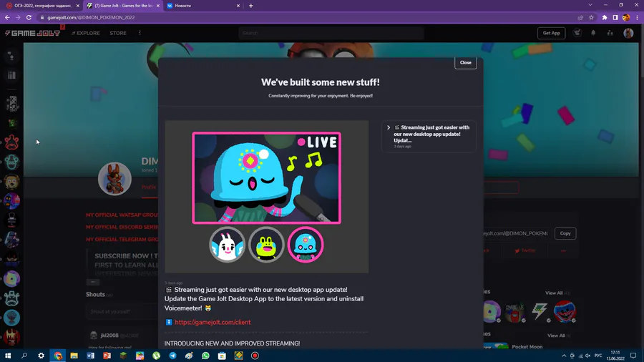Open the quests shield icon in the navbar
The height and width of the screenshot is (362, 644).
tap(577, 33)
